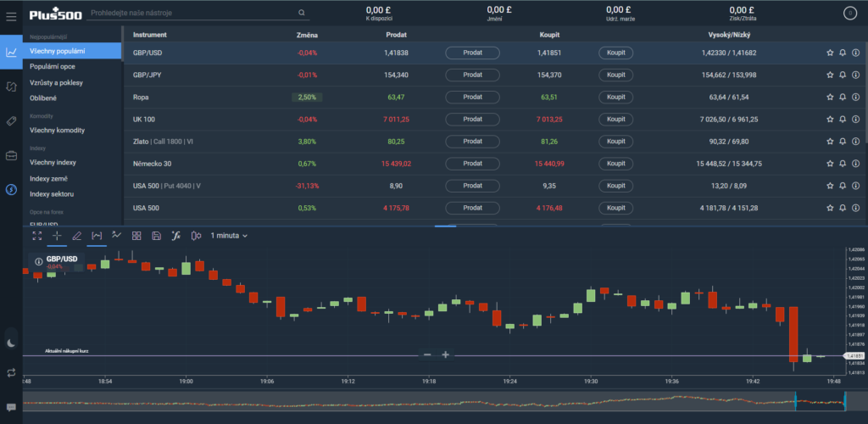This screenshot has height=424, width=868.
Task: Click left handle of chart range navigator
Action: [795, 401]
